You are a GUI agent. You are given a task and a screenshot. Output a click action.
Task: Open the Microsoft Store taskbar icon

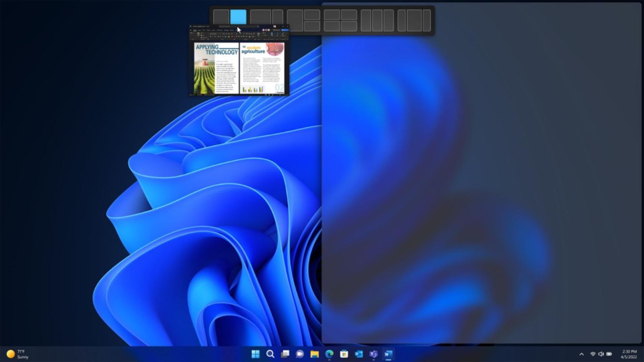coord(344,354)
